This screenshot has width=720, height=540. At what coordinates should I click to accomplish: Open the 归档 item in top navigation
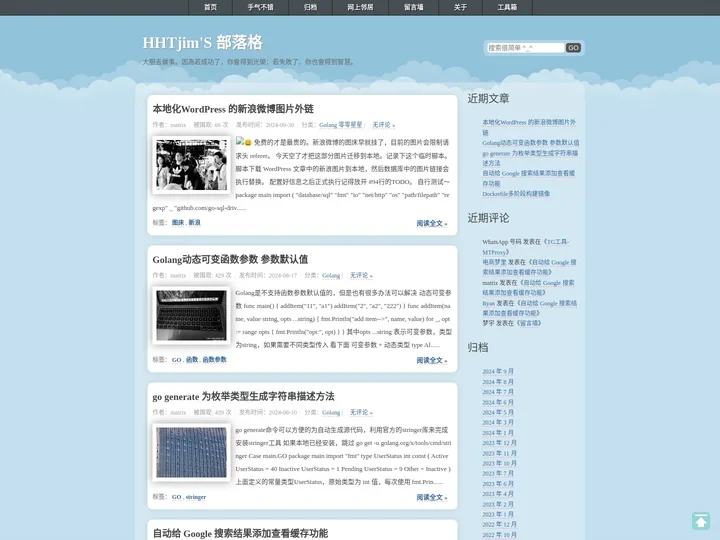(x=310, y=7)
